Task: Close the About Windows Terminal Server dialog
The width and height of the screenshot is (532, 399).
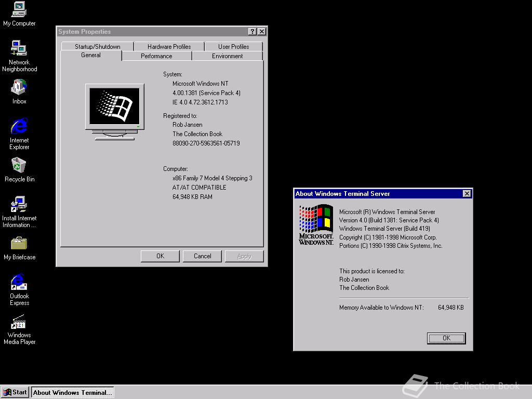Action: 467,193
